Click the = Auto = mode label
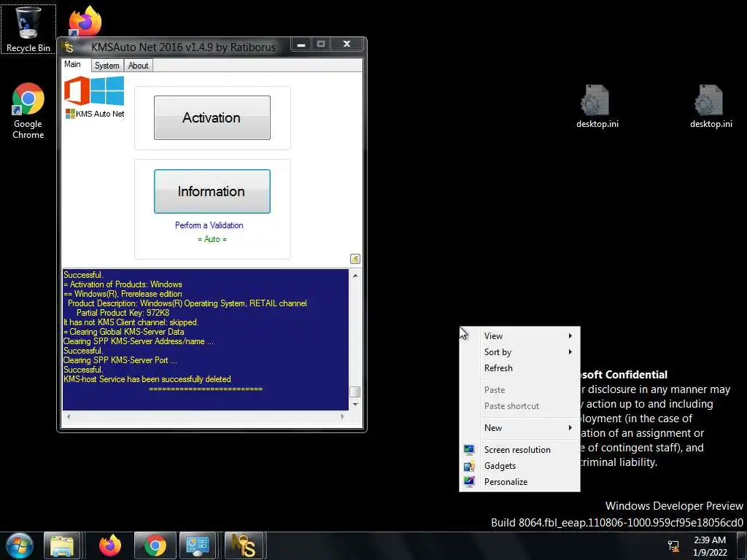 coord(212,239)
